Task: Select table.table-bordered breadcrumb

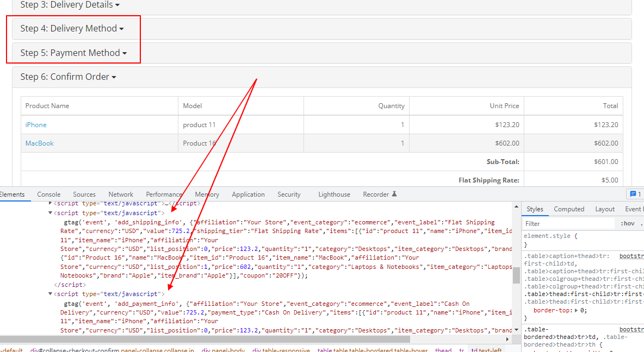Action: point(373,350)
